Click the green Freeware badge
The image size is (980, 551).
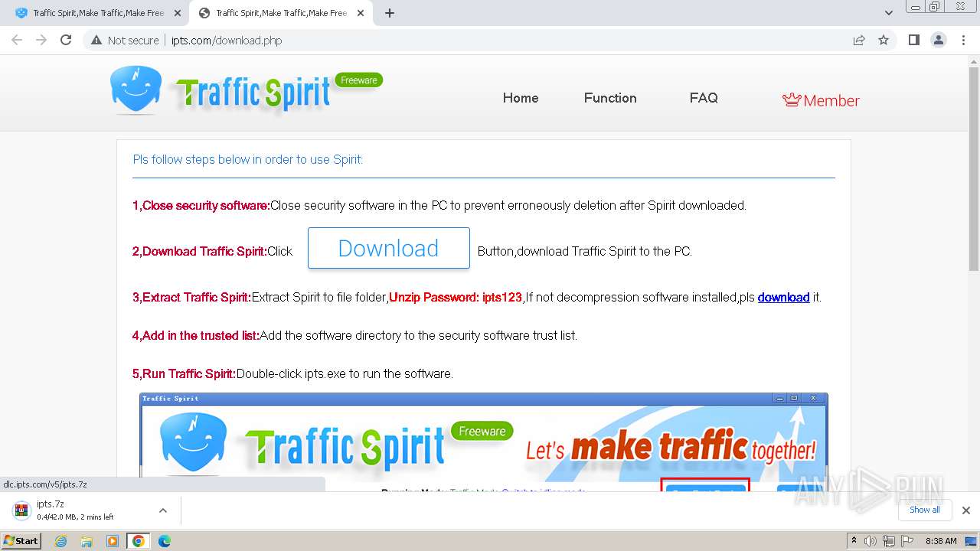(x=359, y=80)
